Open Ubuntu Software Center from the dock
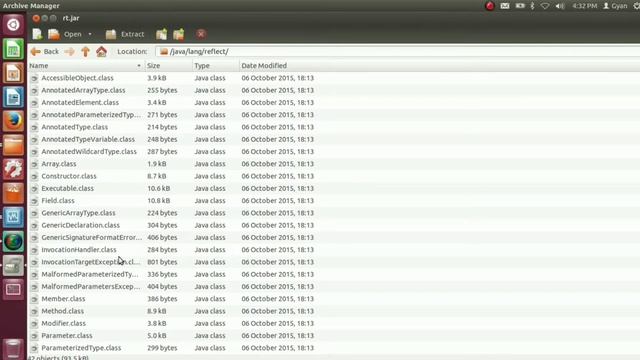The height and width of the screenshot is (360, 640). [13, 193]
